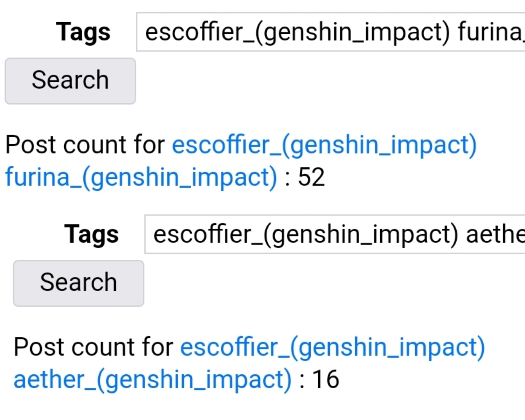
Task: Click the lower bold Tags label
Action: (91, 234)
